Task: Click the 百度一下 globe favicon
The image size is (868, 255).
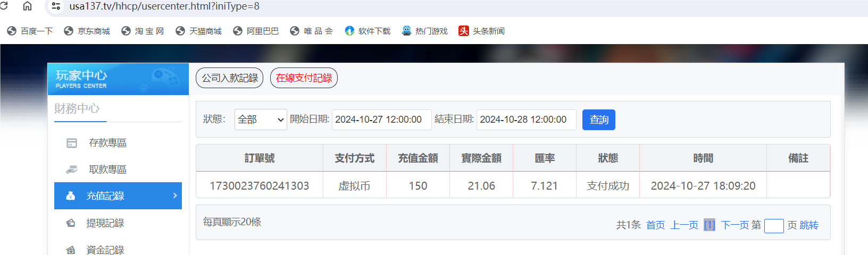Action: [12, 31]
